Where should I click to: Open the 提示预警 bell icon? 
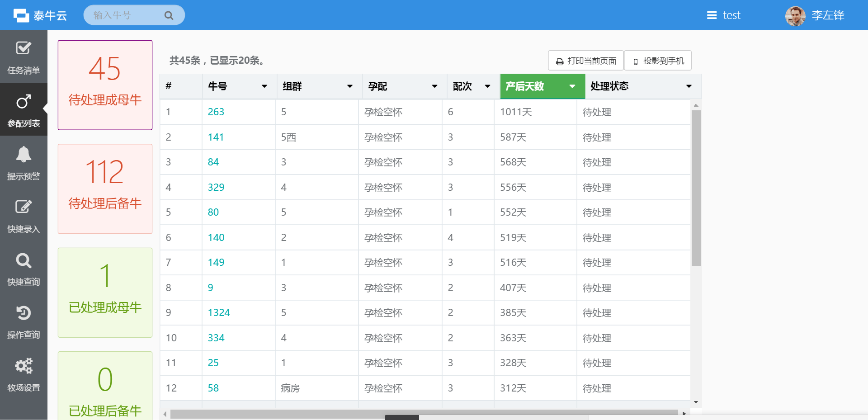pyautogui.click(x=24, y=155)
